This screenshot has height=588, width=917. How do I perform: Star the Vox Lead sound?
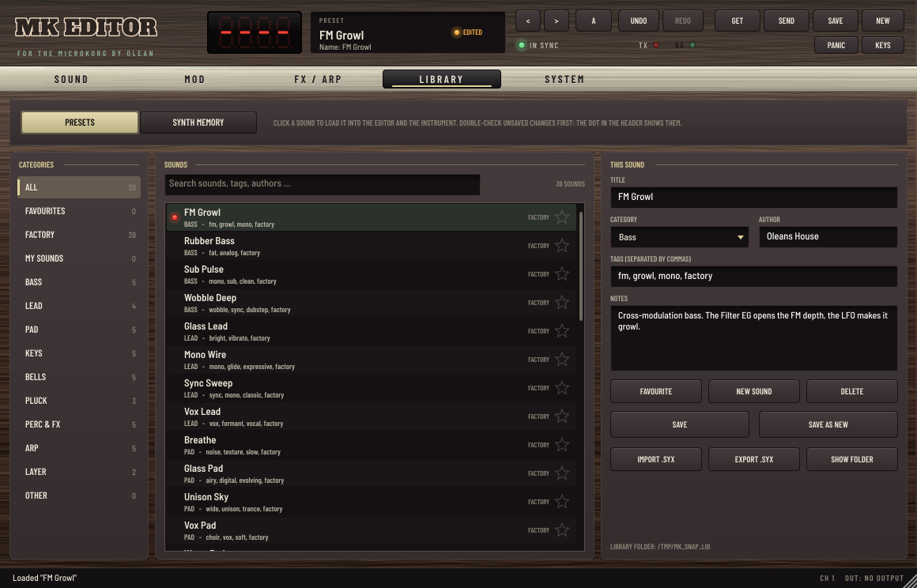pyautogui.click(x=561, y=416)
